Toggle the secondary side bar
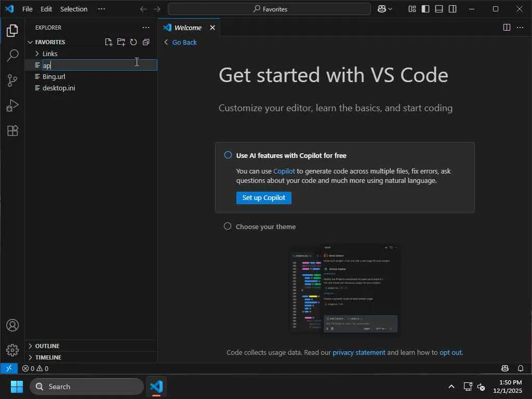This screenshot has height=399, width=532. [453, 9]
